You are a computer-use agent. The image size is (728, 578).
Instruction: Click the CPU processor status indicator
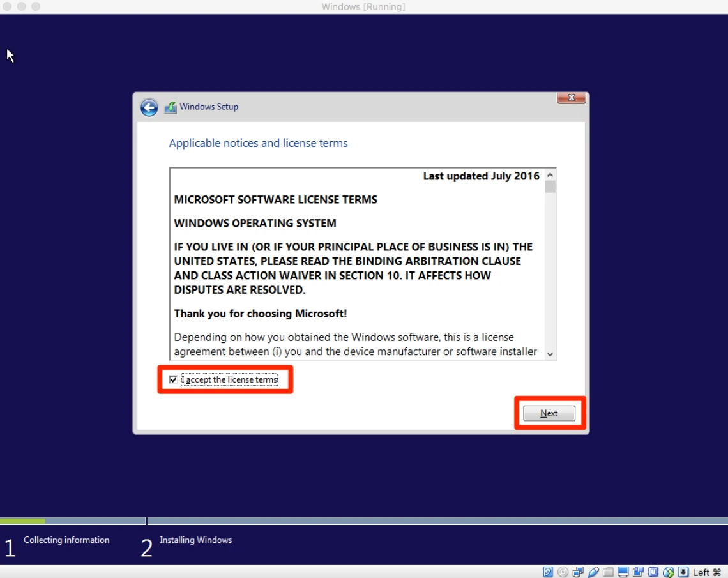coord(653,572)
